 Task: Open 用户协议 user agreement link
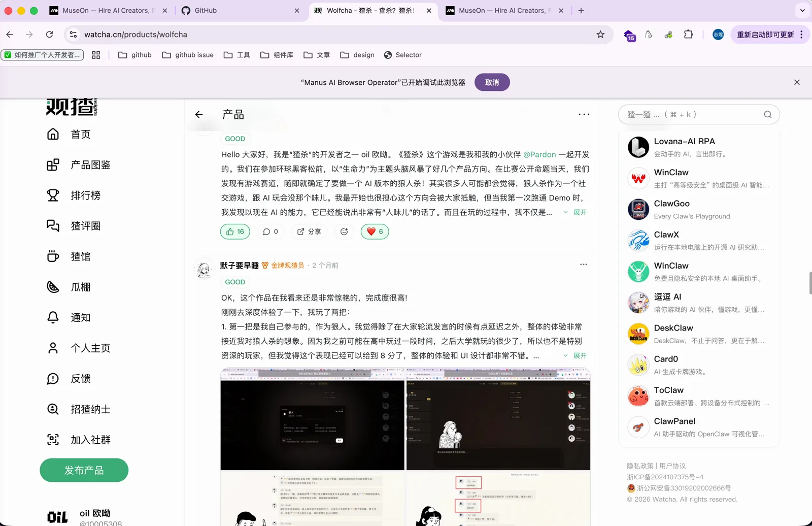(672, 466)
